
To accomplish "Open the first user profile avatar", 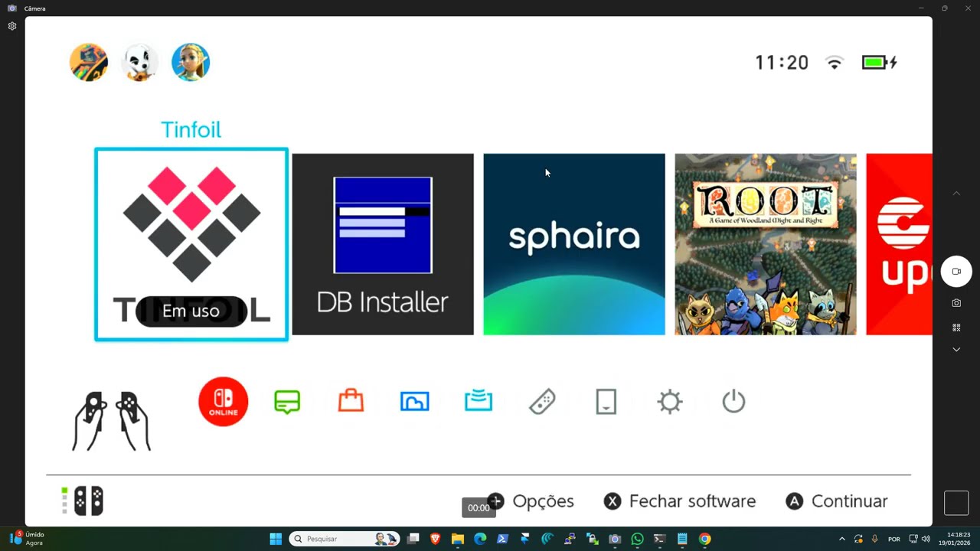I will (89, 62).
